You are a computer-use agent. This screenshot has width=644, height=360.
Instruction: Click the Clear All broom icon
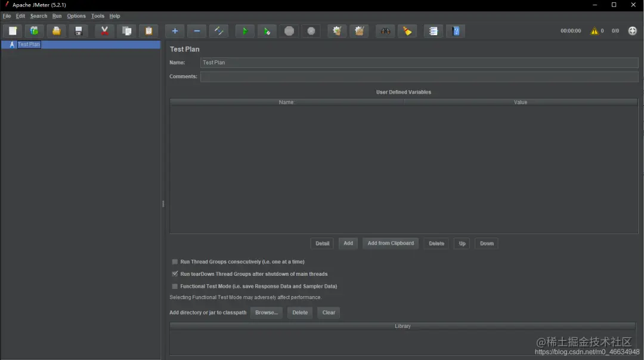[x=360, y=31]
